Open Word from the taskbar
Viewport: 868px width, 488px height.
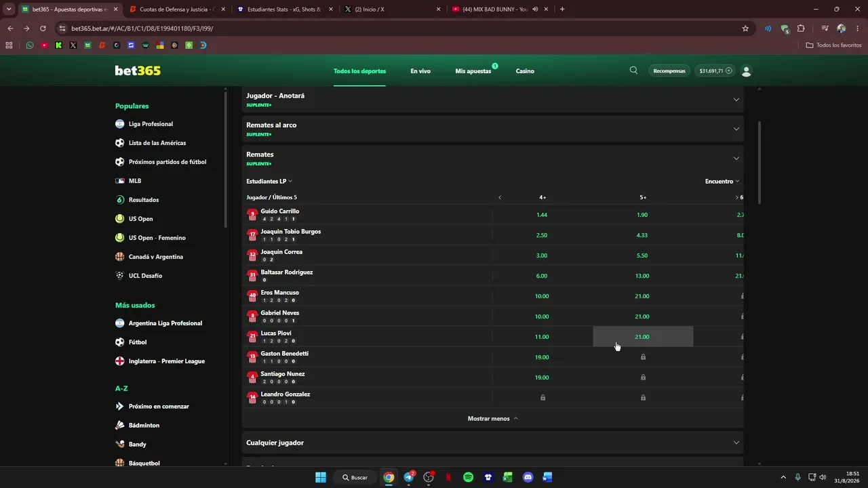click(547, 477)
